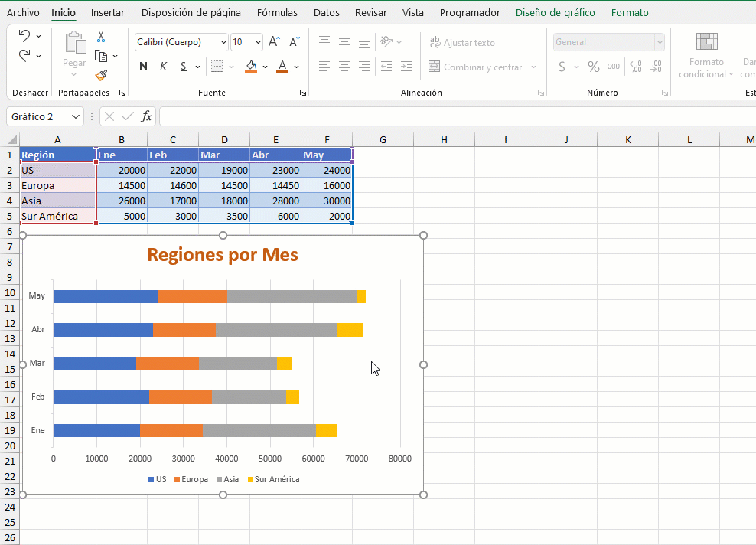Open the font size dropdown
Image resolution: width=756 pixels, height=545 pixels.
tap(258, 42)
